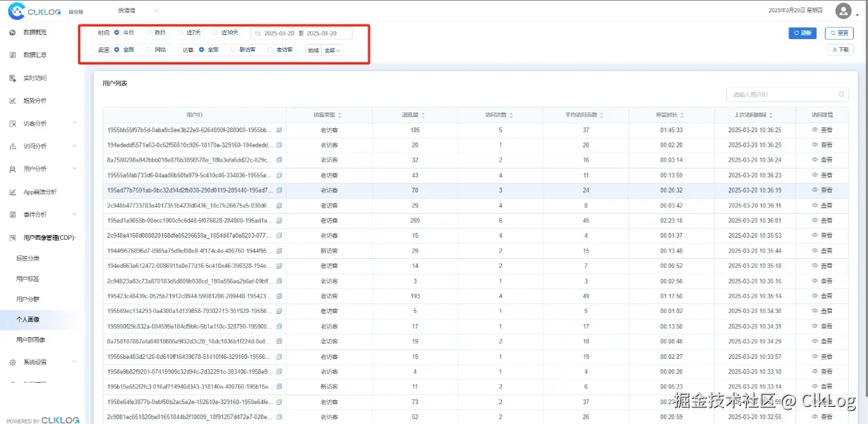Click 查看 in the 10:36:19 row

click(x=826, y=190)
